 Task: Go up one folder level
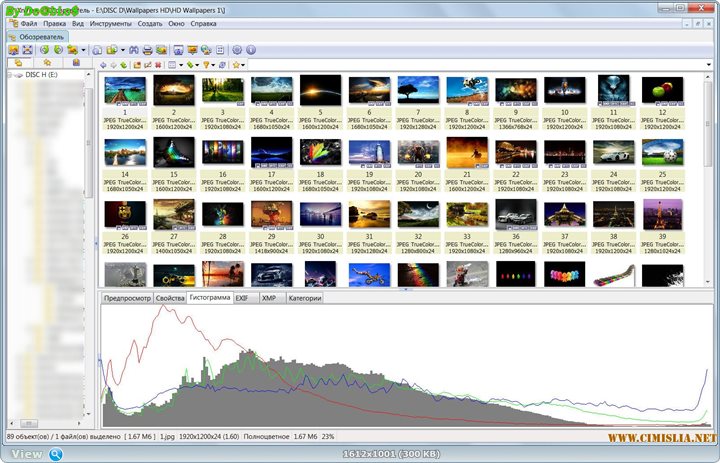click(x=125, y=65)
